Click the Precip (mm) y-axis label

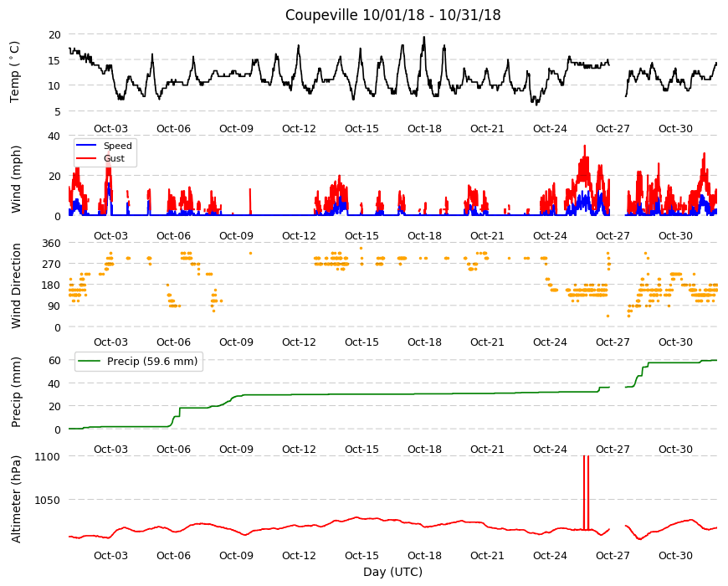16,392
